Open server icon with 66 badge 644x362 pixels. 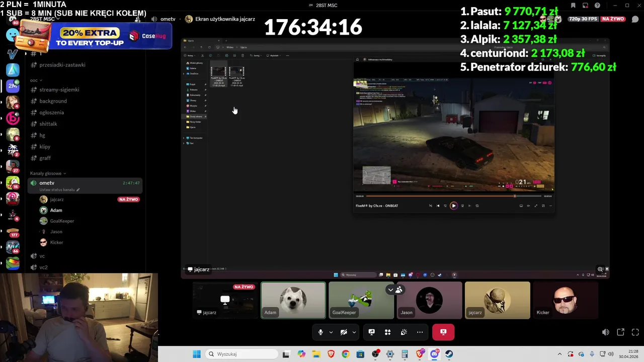pos(13,247)
